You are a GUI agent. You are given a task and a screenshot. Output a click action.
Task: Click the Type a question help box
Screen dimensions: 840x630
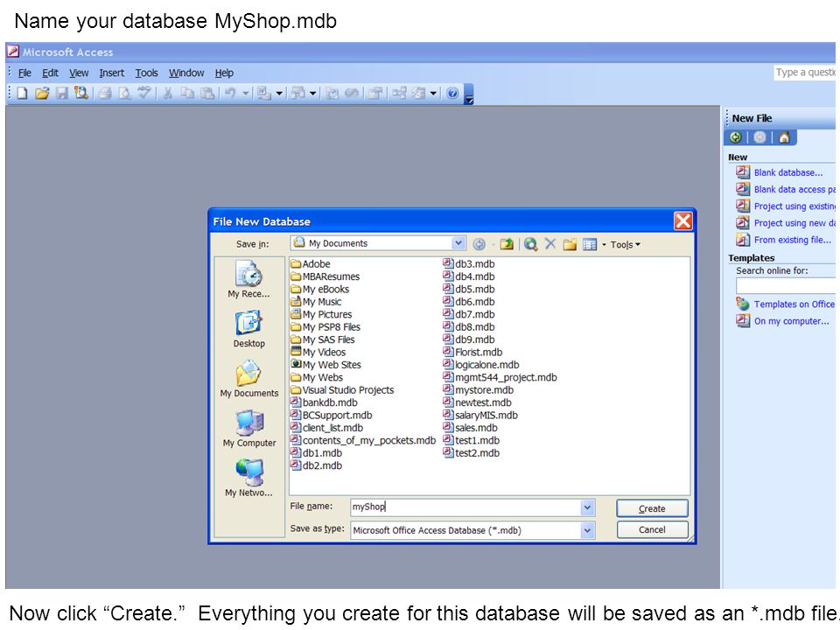point(805,73)
